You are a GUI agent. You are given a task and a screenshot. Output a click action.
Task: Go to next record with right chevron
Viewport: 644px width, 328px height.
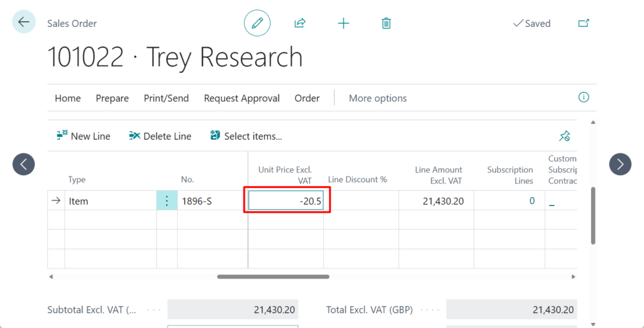[619, 165]
